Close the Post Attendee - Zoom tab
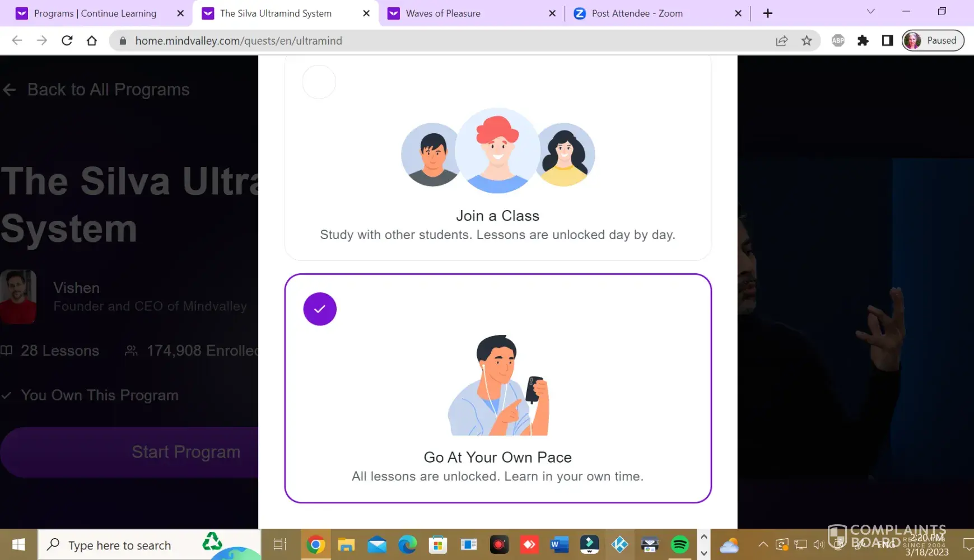Viewport: 974px width, 560px height. coord(738,13)
